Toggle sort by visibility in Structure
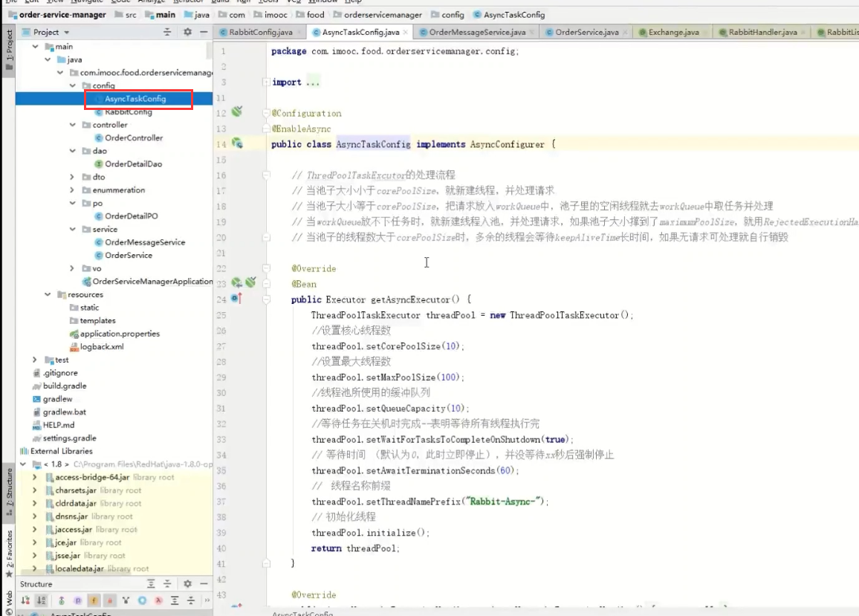859x616 pixels. click(x=25, y=600)
